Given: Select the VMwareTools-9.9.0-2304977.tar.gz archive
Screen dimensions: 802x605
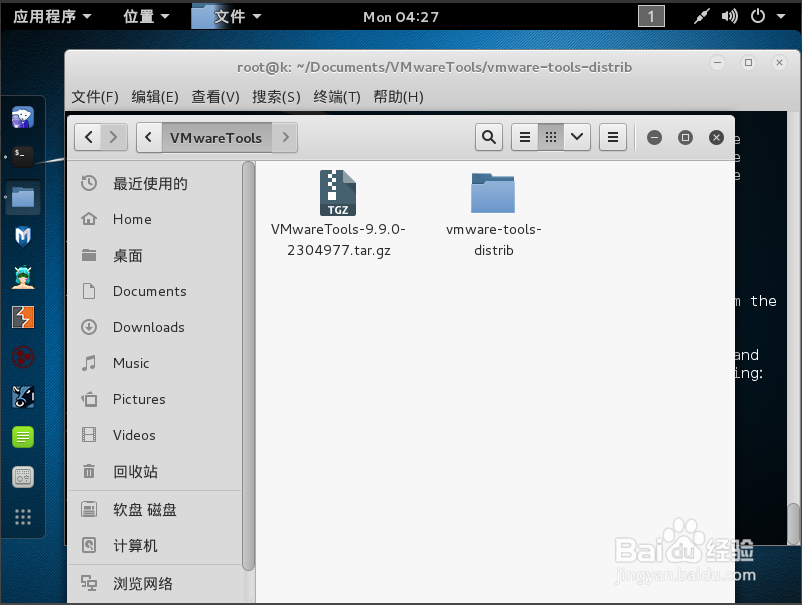Looking at the screenshot, I should point(338,214).
